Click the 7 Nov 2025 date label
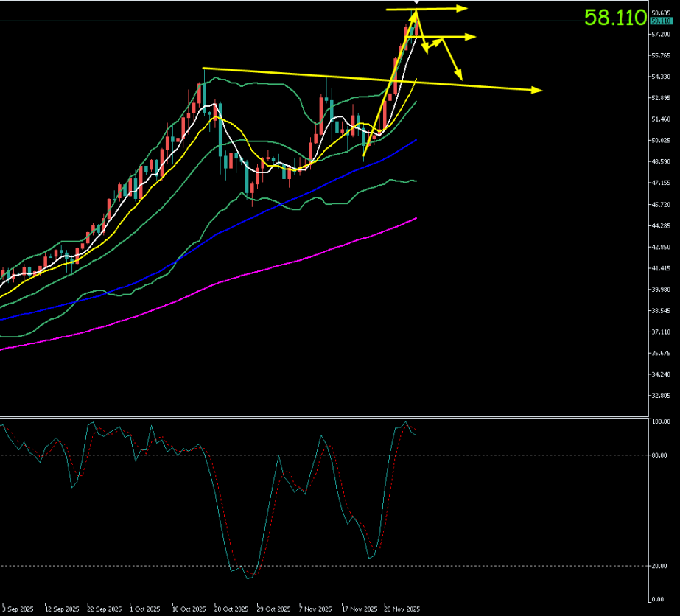This screenshot has width=680, height=616. coord(316,609)
